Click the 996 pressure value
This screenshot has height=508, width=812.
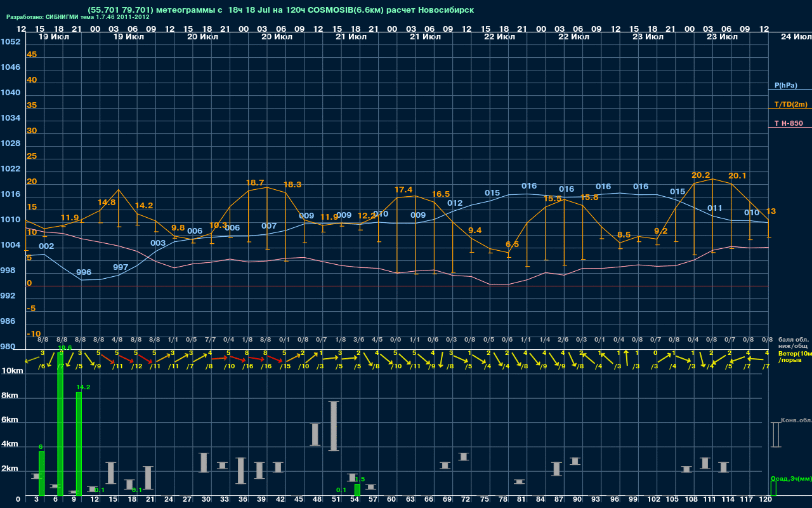point(84,272)
